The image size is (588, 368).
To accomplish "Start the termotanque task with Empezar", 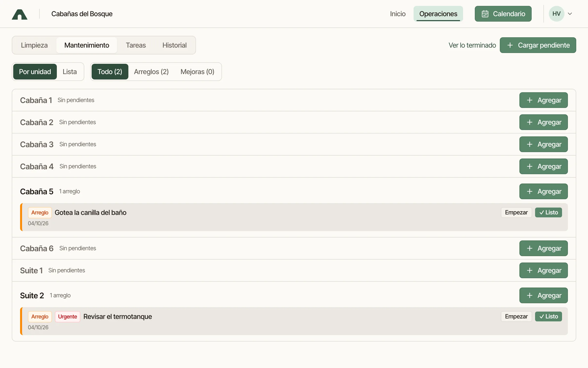I will tap(516, 316).
